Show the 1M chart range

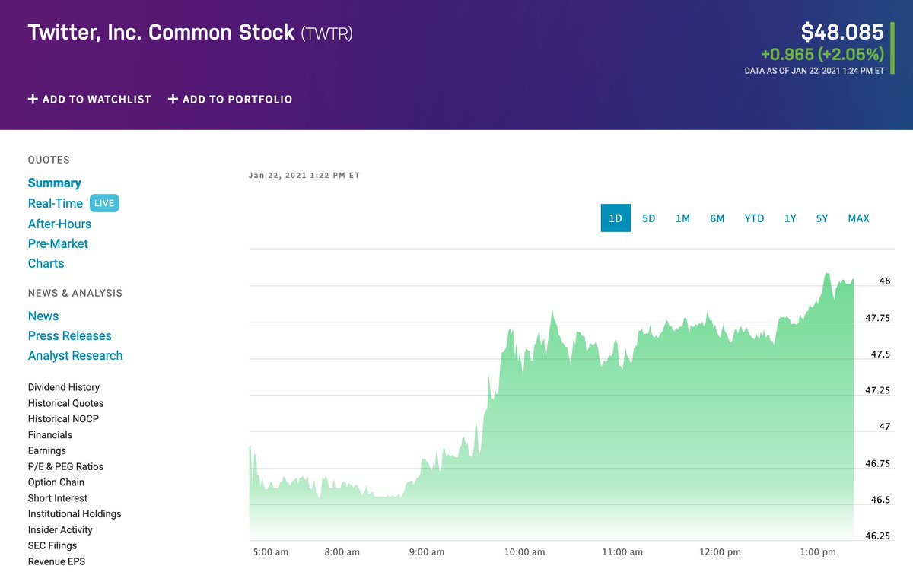coord(682,218)
